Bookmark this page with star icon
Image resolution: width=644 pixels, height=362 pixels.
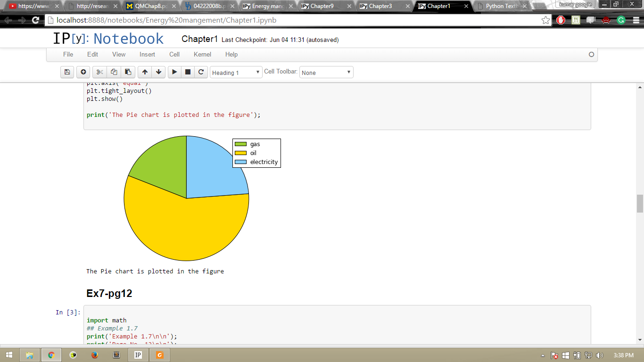coord(545,20)
